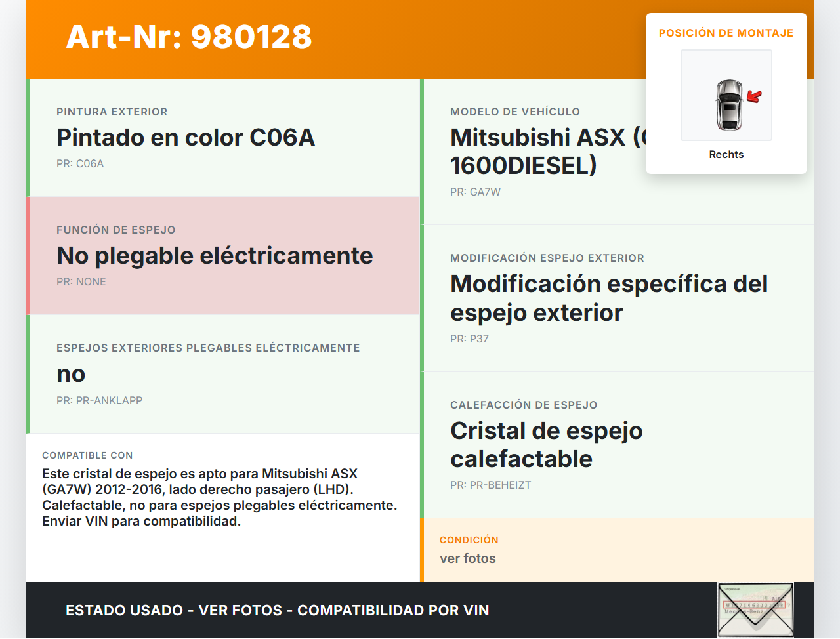Click the 'PR: PR-ANKLAPP' code
The image size is (840, 639).
point(99,400)
